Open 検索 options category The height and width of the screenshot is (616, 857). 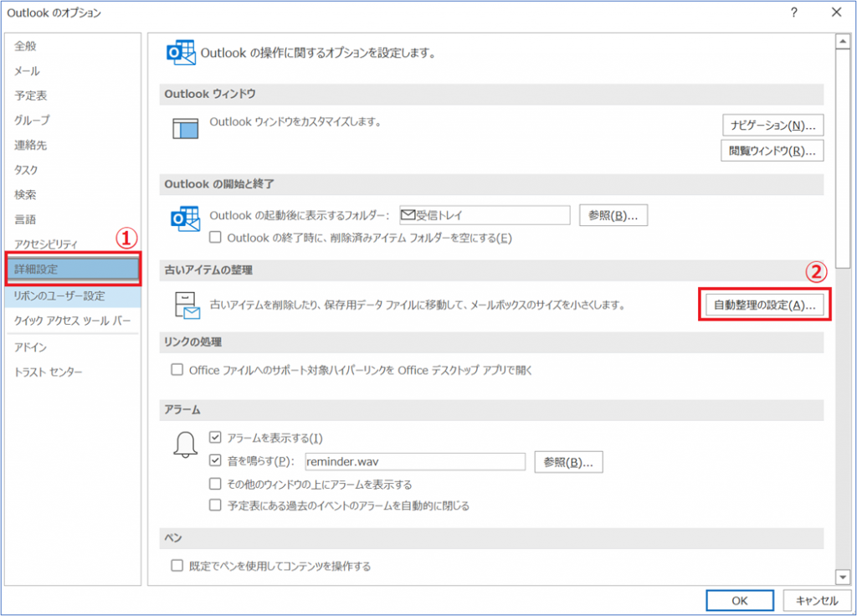(72, 194)
